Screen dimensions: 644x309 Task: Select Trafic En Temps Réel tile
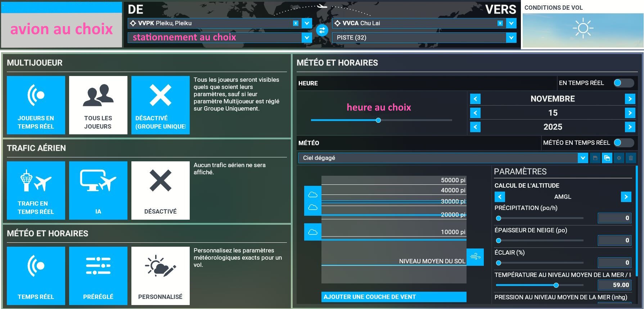(x=36, y=190)
